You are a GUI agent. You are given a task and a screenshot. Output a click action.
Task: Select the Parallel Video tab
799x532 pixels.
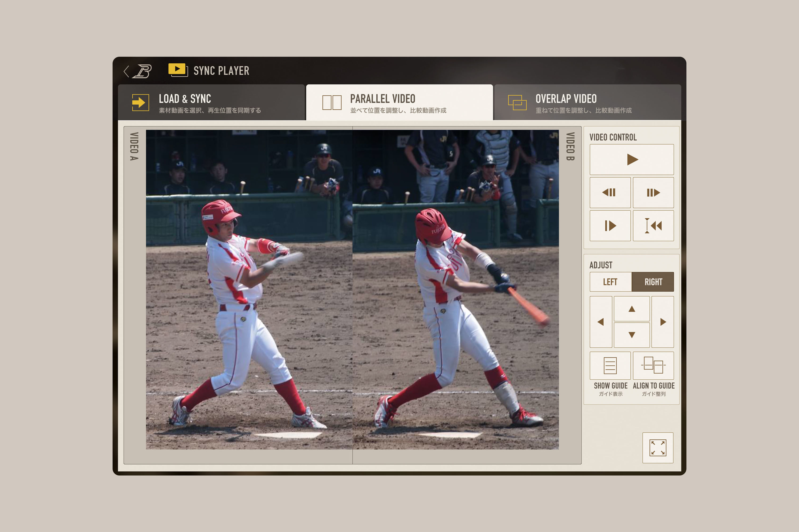coord(399,103)
